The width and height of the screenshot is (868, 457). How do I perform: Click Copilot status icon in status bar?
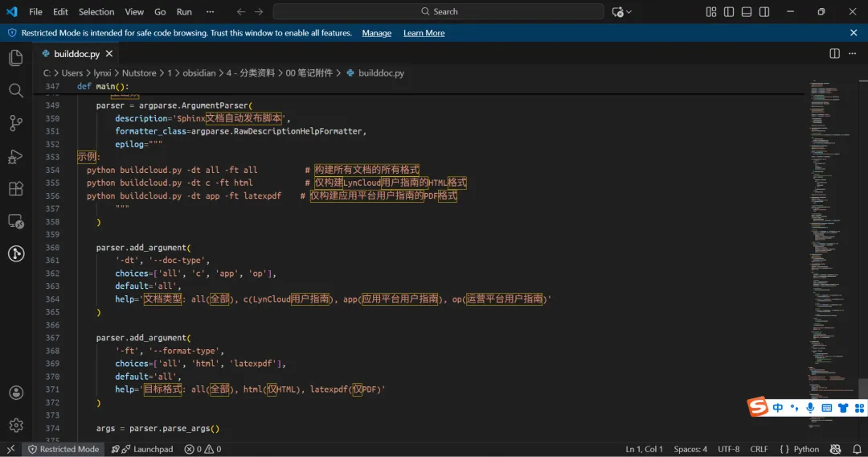click(x=836, y=449)
